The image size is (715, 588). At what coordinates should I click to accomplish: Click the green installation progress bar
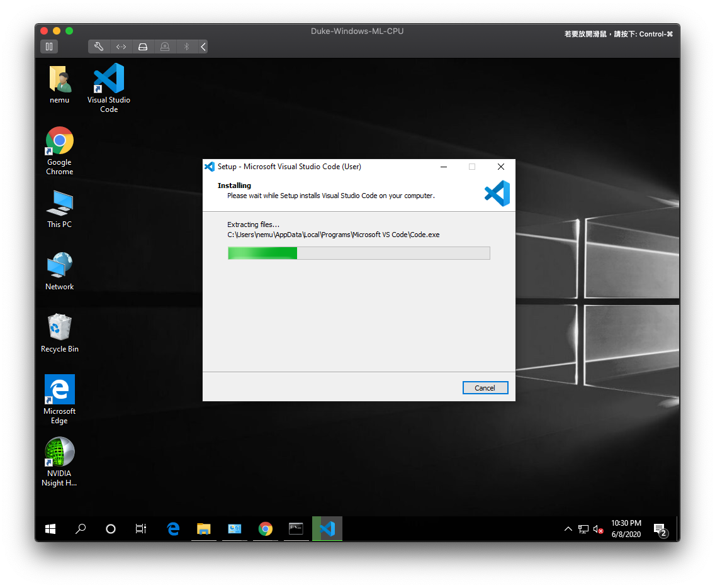[x=262, y=253]
